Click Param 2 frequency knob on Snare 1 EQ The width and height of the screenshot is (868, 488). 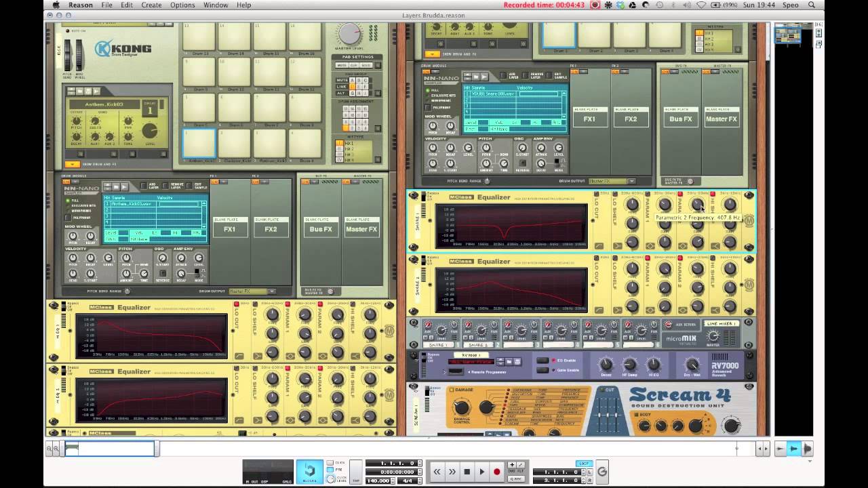coord(697,204)
